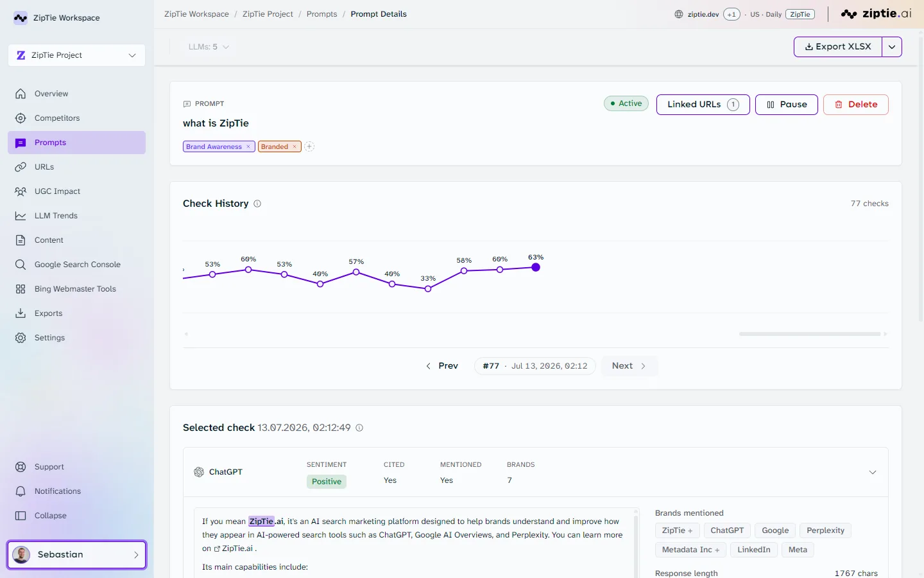Open ZipTie Workspace breadcrumb link

196,14
